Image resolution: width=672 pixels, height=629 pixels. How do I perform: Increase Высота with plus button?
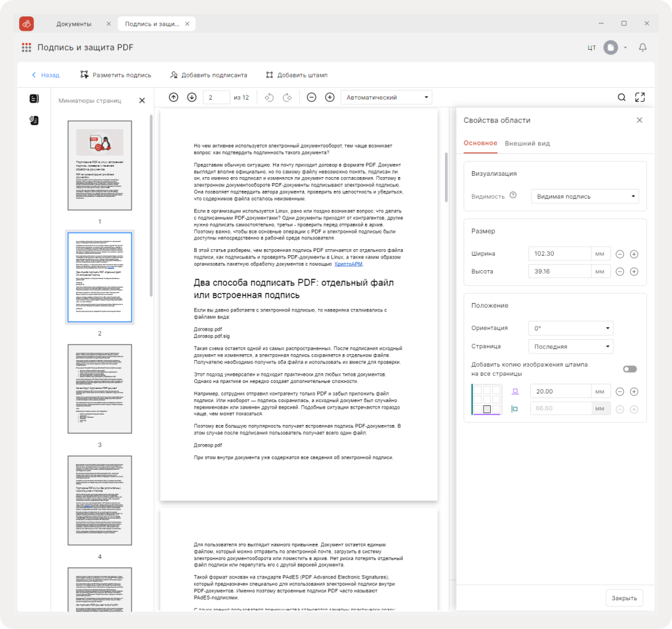point(635,272)
